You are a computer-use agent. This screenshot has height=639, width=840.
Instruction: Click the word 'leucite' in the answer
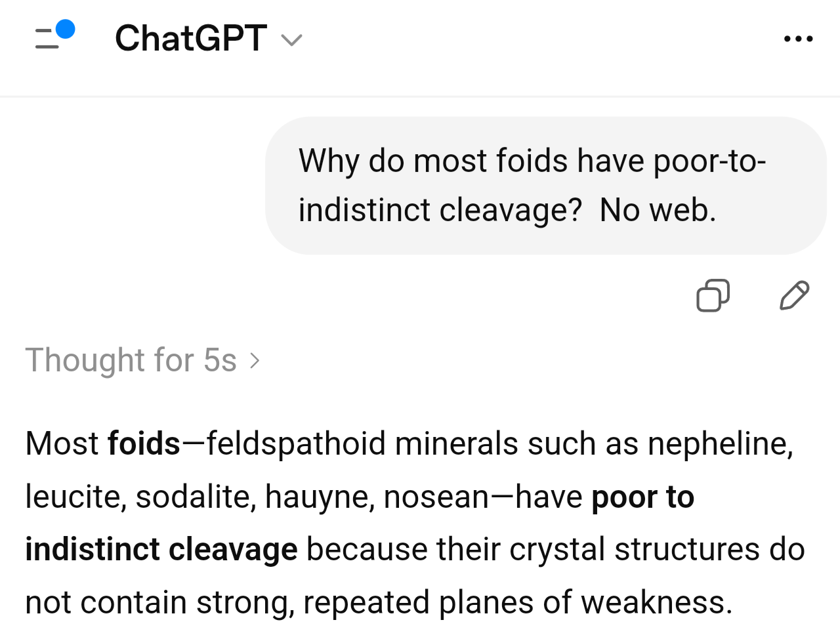pyautogui.click(x=73, y=497)
